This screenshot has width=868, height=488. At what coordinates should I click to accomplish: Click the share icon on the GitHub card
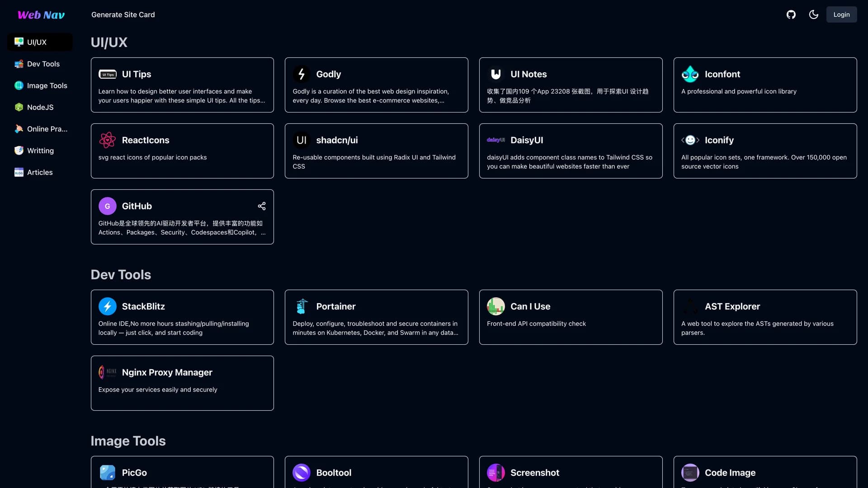(262, 206)
